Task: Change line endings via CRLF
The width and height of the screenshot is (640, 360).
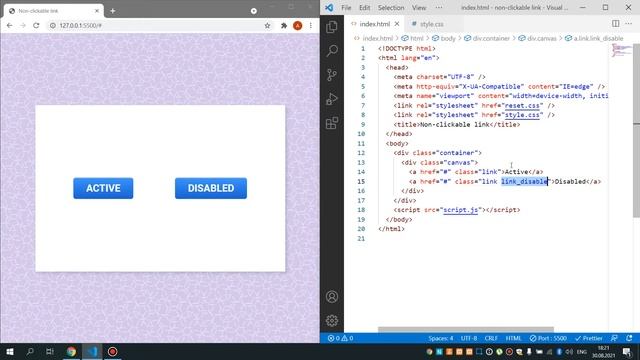Action: point(491,338)
